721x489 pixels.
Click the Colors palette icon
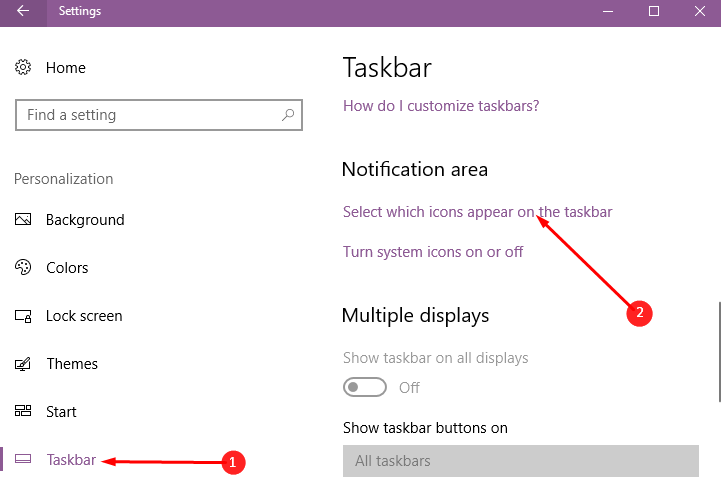coord(23,267)
